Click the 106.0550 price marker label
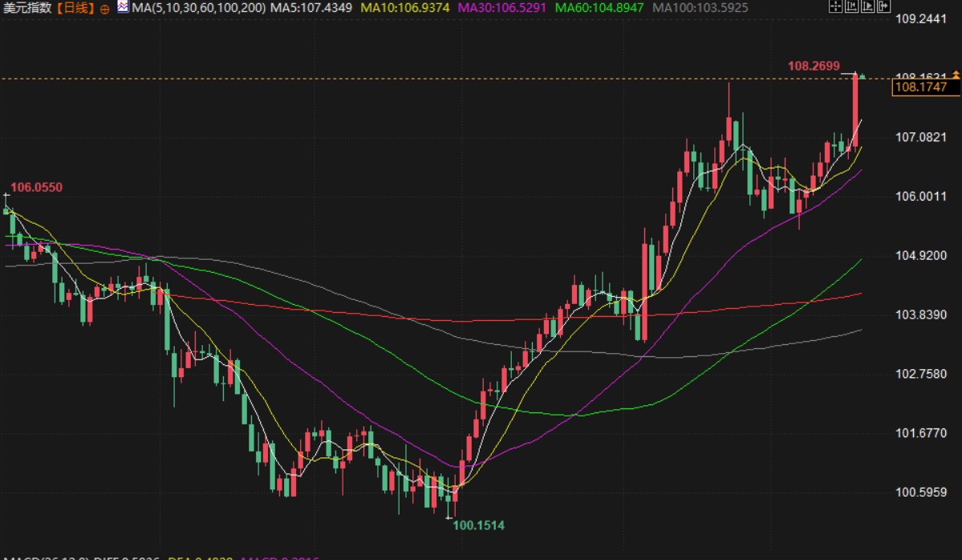 [36, 187]
